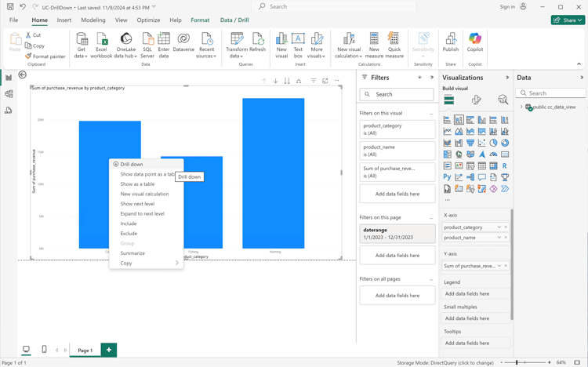
Task: Remove product_category from X-axis
Action: pyautogui.click(x=506, y=227)
